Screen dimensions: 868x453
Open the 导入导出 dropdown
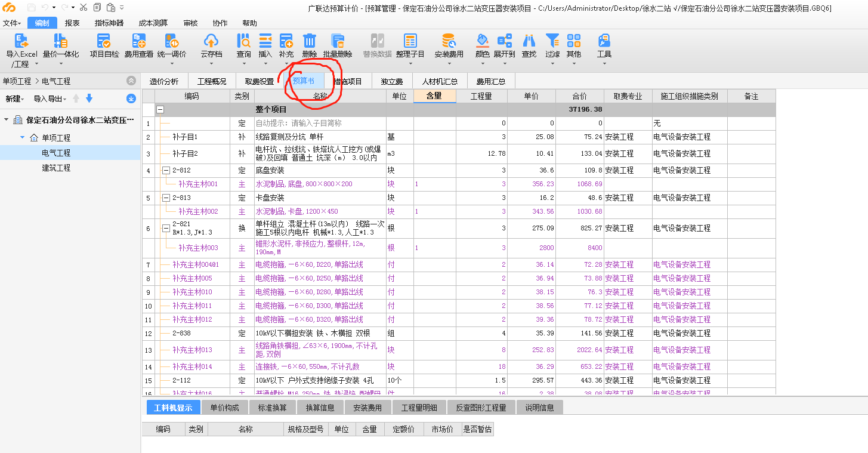click(x=50, y=98)
